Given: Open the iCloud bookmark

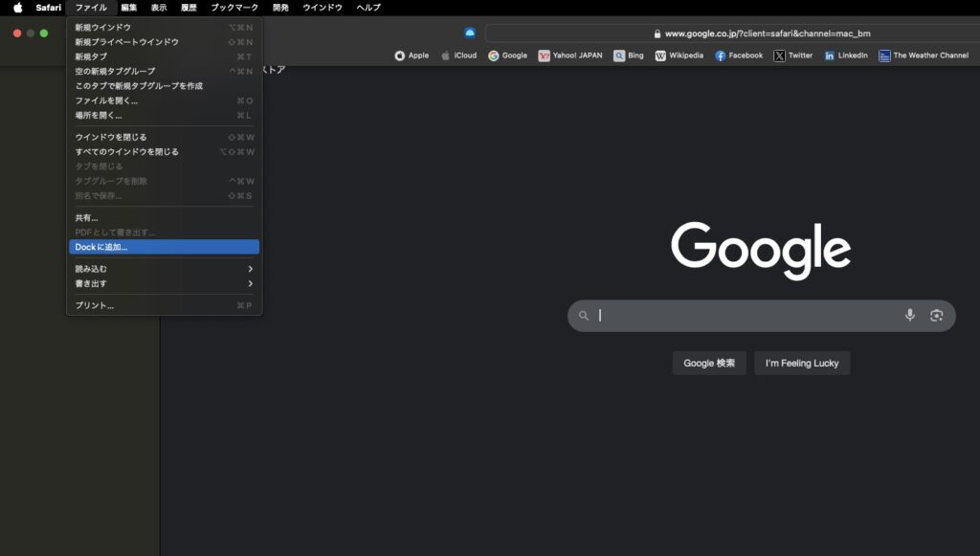Looking at the screenshot, I should 458,56.
